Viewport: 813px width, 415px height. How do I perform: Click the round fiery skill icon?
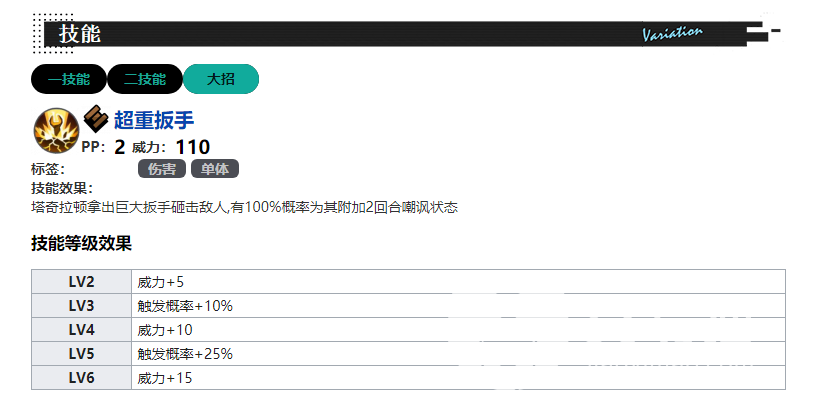(56, 130)
